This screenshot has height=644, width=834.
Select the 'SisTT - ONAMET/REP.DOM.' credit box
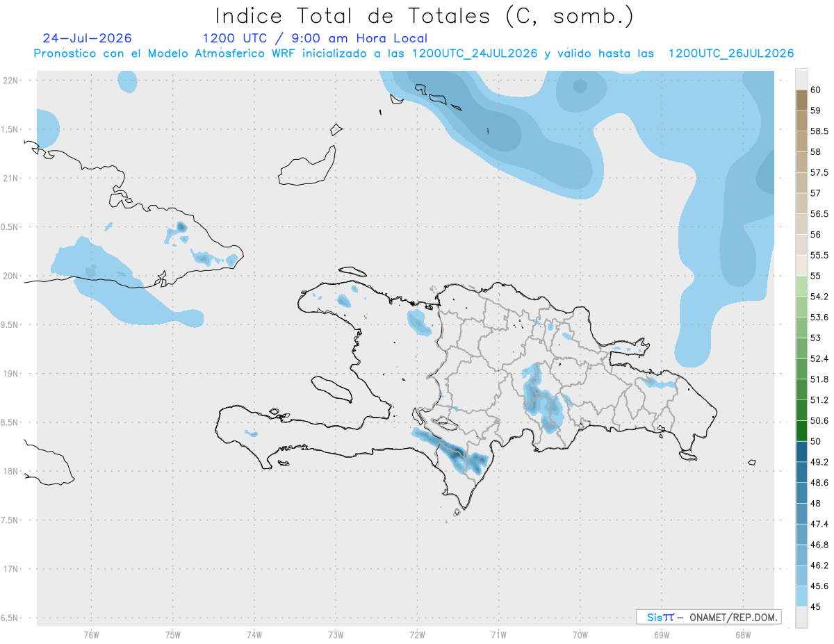point(708,617)
